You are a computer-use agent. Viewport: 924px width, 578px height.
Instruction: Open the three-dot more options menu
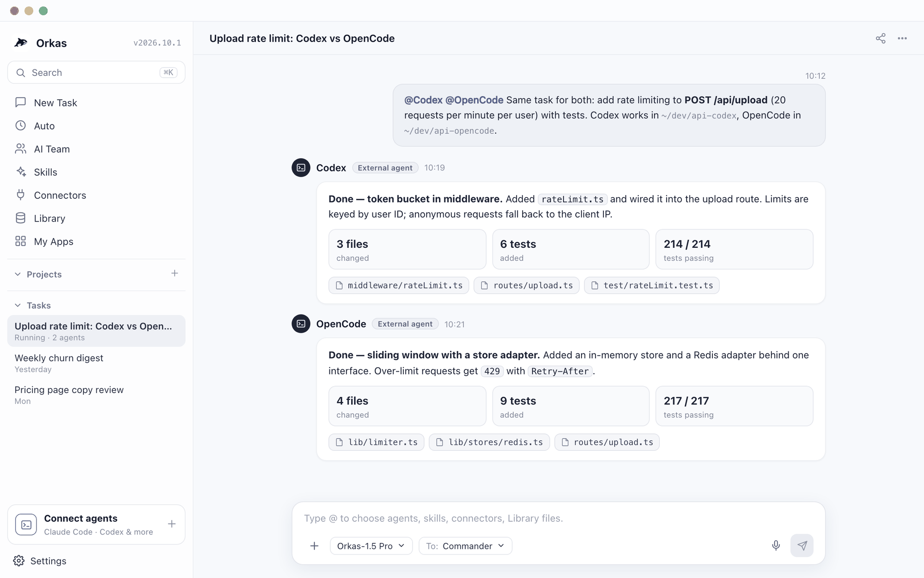point(902,38)
